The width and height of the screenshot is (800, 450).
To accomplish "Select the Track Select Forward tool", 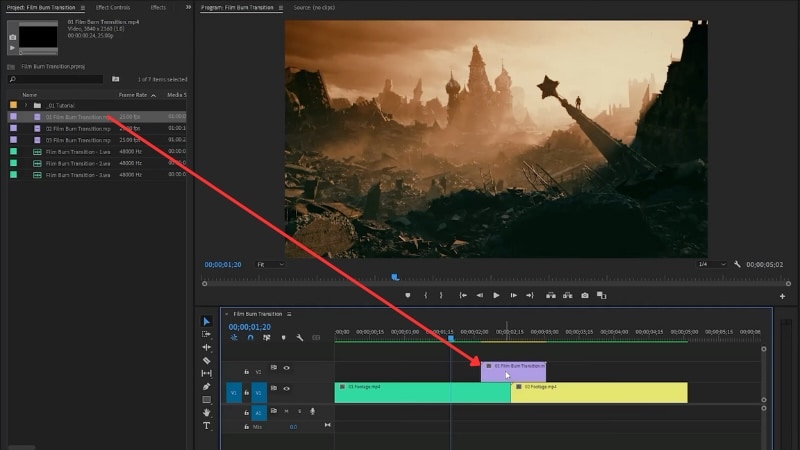I will pyautogui.click(x=207, y=334).
